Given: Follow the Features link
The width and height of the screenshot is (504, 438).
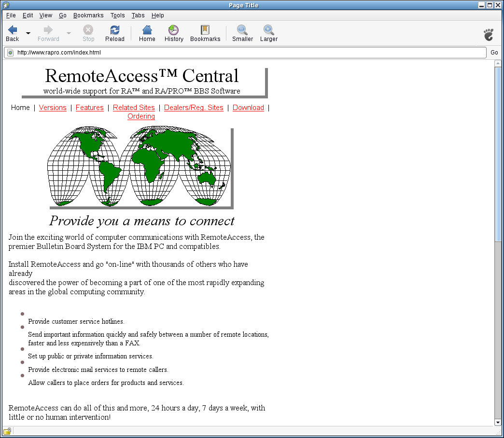Looking at the screenshot, I should pos(90,108).
